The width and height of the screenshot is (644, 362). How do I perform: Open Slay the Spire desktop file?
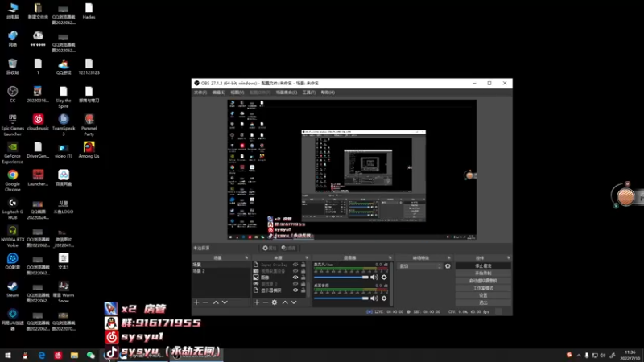pyautogui.click(x=64, y=97)
